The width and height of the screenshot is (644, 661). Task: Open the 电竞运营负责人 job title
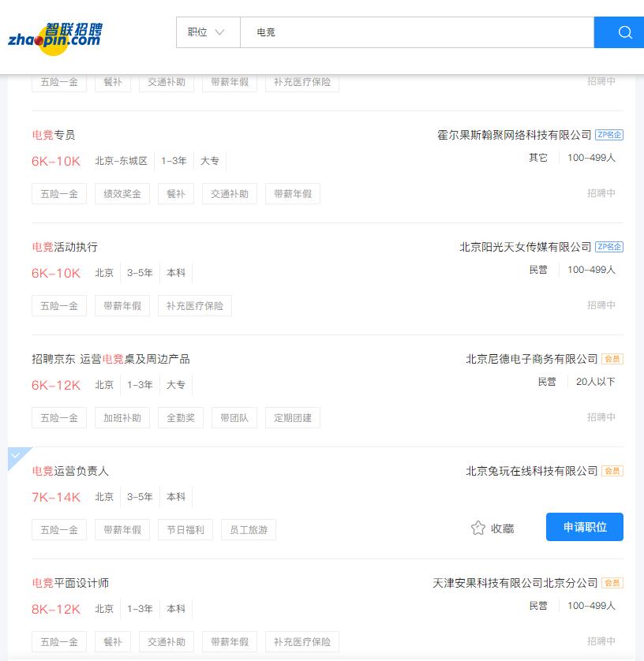point(70,471)
